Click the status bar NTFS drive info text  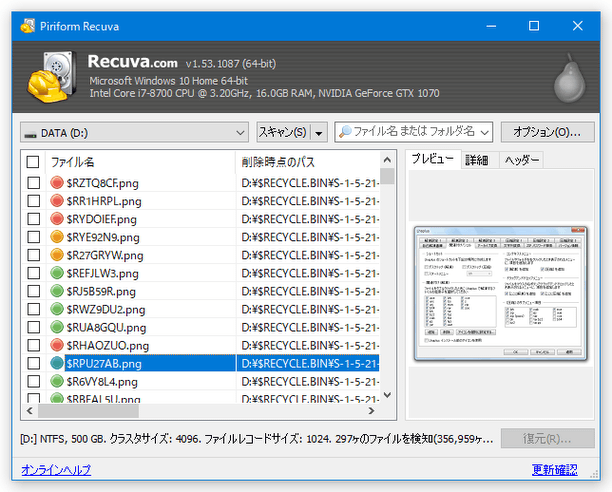click(257, 439)
